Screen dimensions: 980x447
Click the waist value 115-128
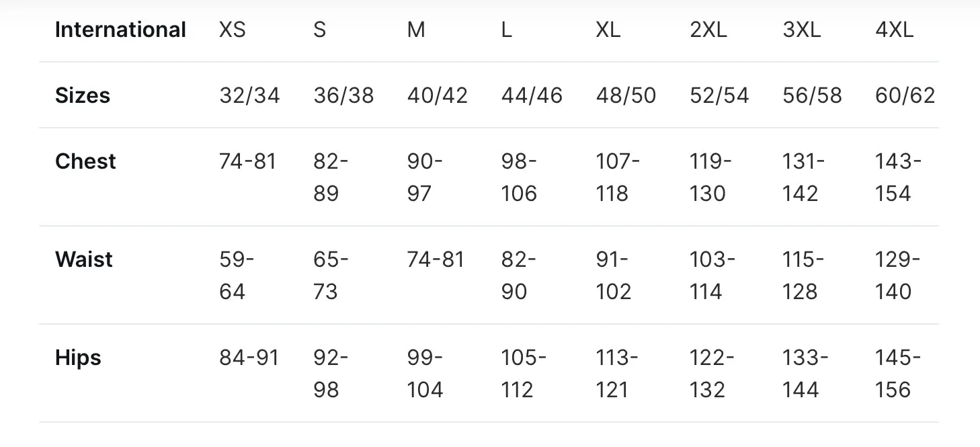click(803, 276)
